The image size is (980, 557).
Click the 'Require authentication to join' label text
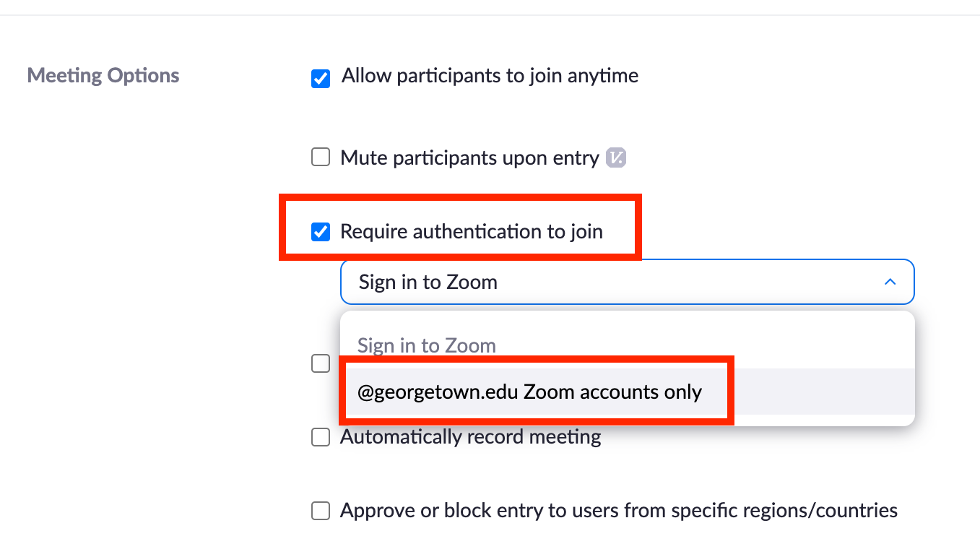click(471, 232)
